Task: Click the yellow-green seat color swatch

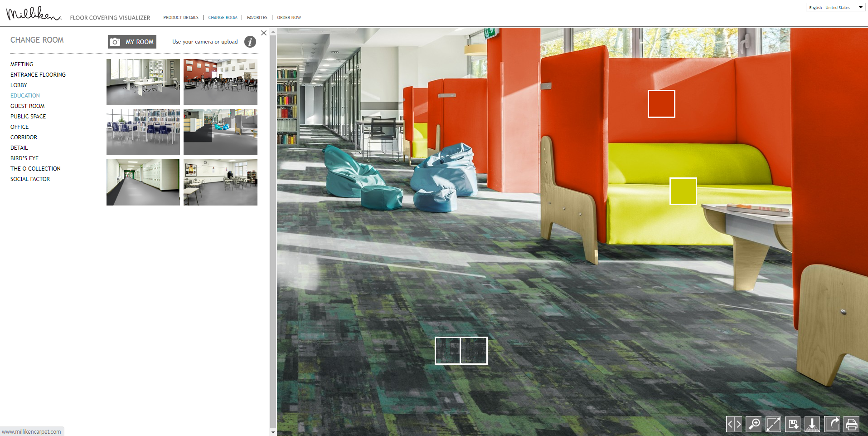Action: coord(683,191)
